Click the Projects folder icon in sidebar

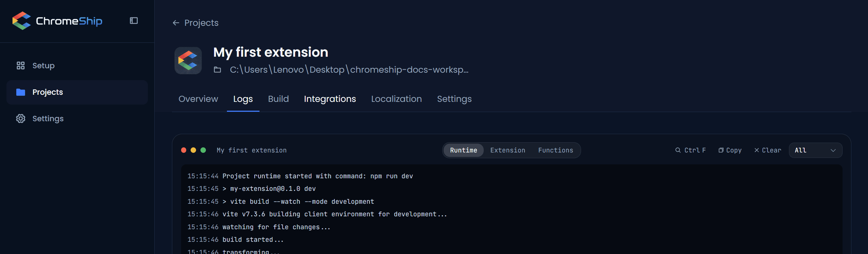21,92
